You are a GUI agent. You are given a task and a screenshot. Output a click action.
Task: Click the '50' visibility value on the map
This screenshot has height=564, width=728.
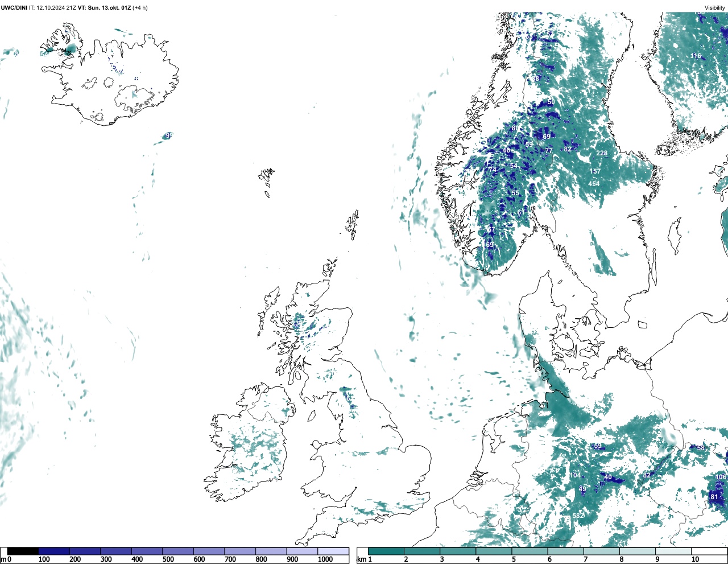pos(551,102)
